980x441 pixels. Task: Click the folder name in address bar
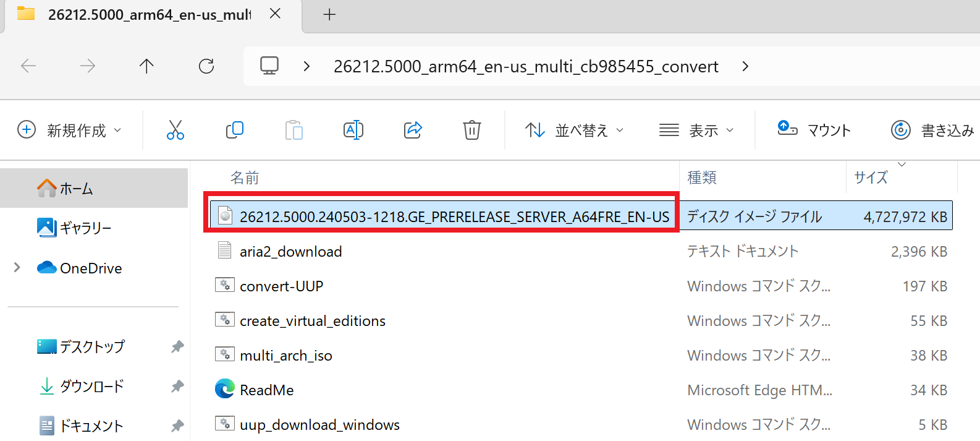(x=526, y=66)
